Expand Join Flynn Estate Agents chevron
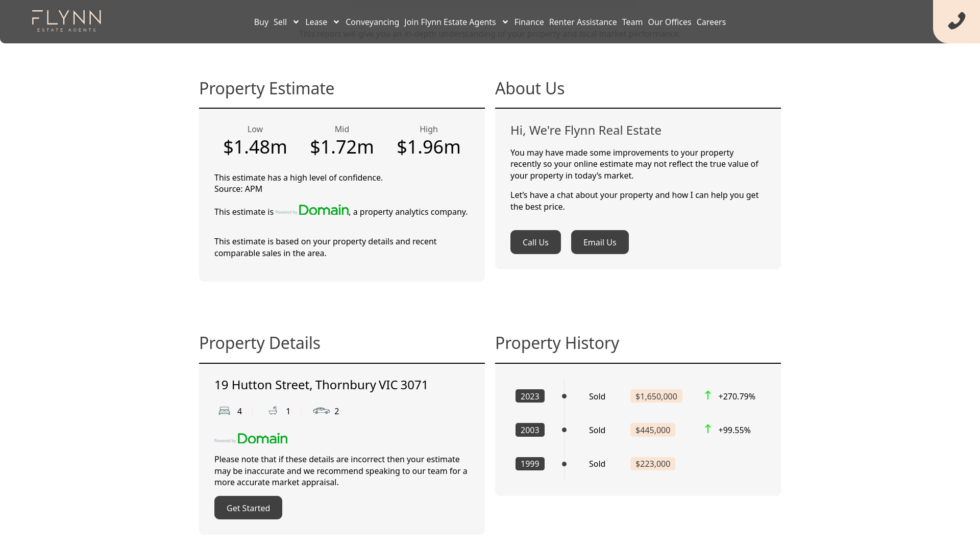The height and width of the screenshot is (551, 980). [505, 22]
